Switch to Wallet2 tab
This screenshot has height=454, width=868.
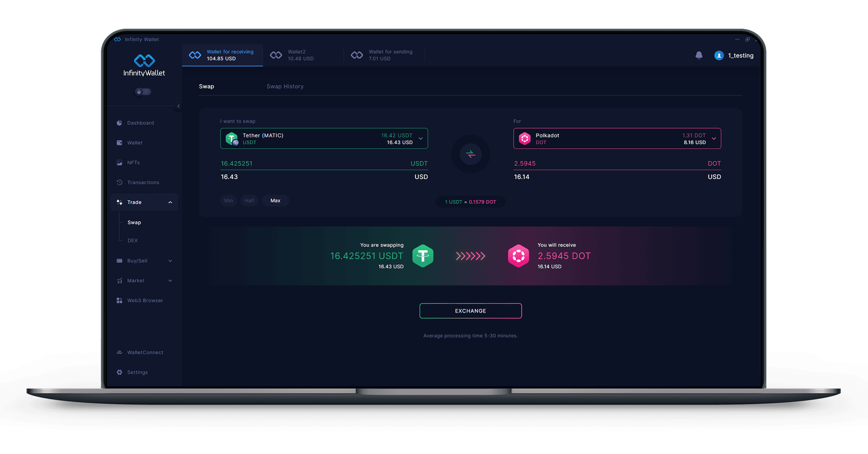coord(303,55)
